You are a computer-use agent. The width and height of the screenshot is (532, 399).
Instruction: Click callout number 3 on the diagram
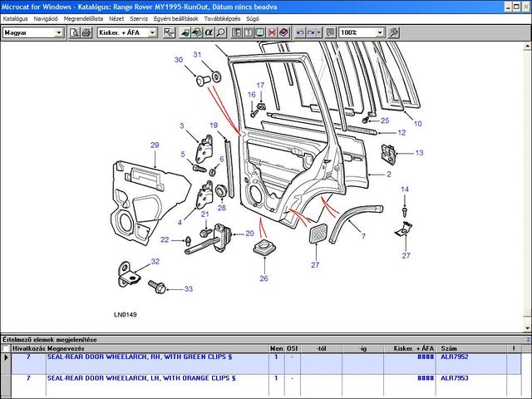181,126
